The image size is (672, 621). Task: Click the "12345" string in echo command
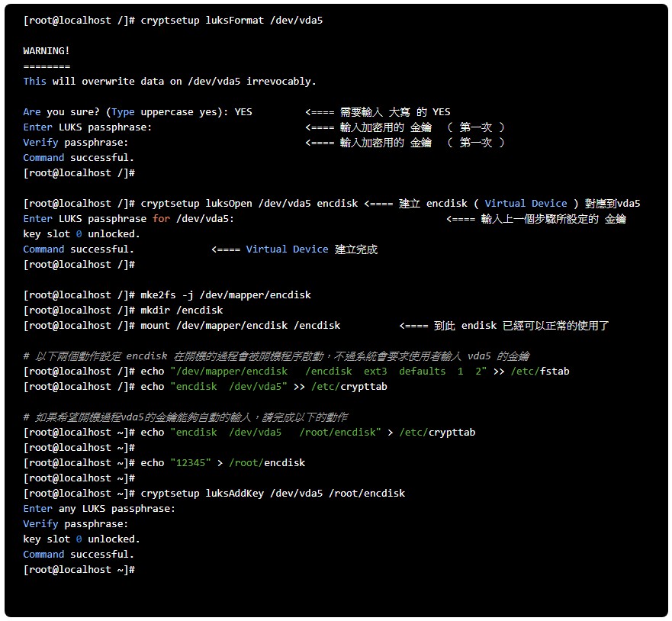191,463
